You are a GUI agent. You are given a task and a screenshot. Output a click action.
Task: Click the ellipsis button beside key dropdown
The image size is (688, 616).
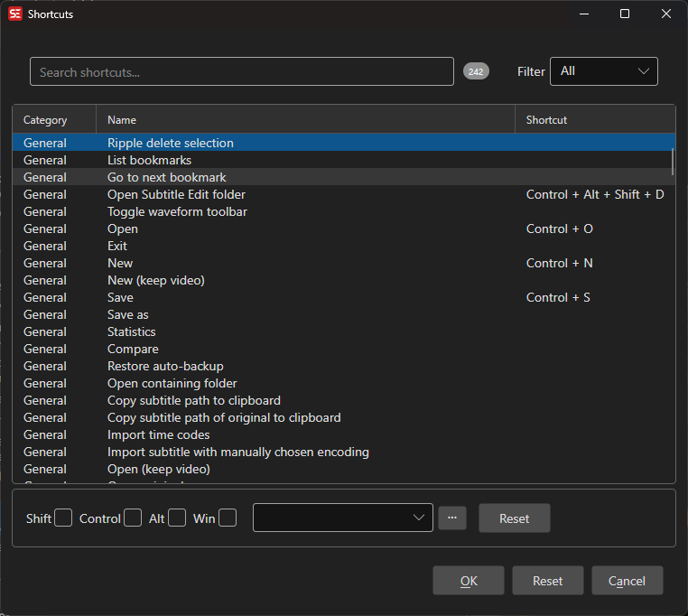(x=452, y=518)
